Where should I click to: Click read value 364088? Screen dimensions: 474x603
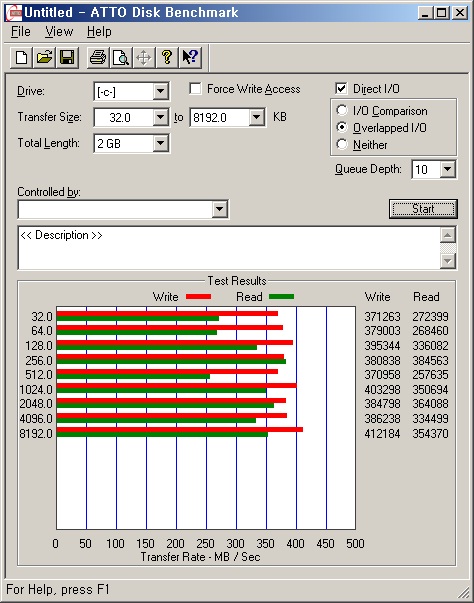click(x=431, y=404)
